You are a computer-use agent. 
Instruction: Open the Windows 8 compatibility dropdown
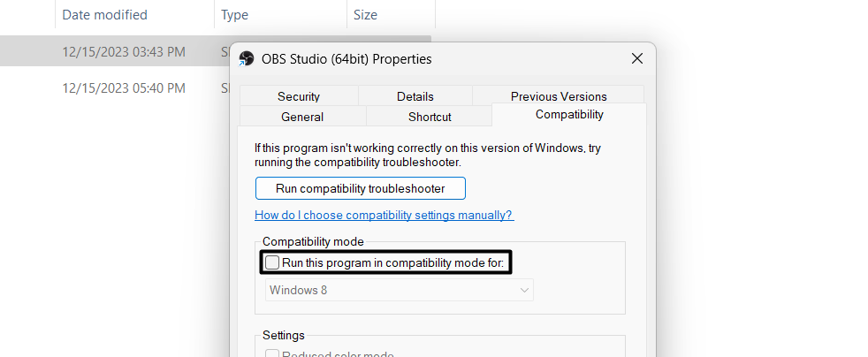point(400,290)
